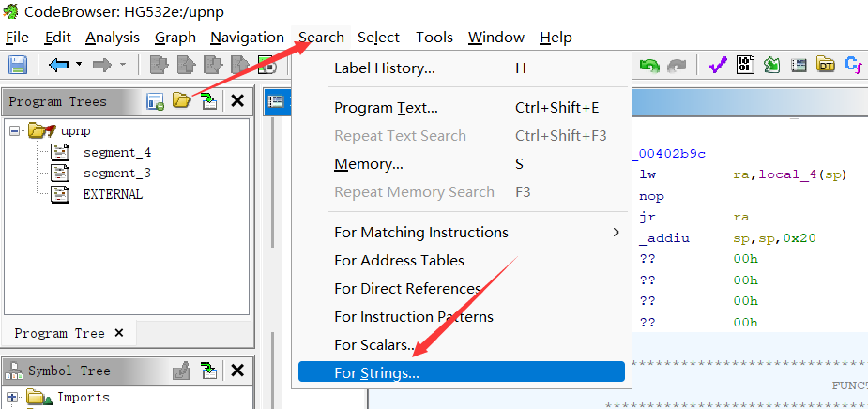Collapse the upnp tree node

pyautogui.click(x=15, y=131)
